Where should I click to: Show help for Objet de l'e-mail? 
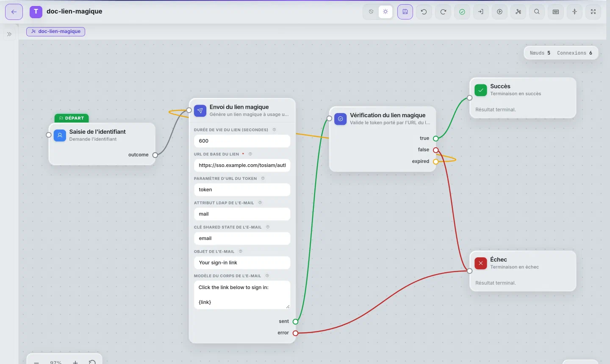click(x=241, y=251)
